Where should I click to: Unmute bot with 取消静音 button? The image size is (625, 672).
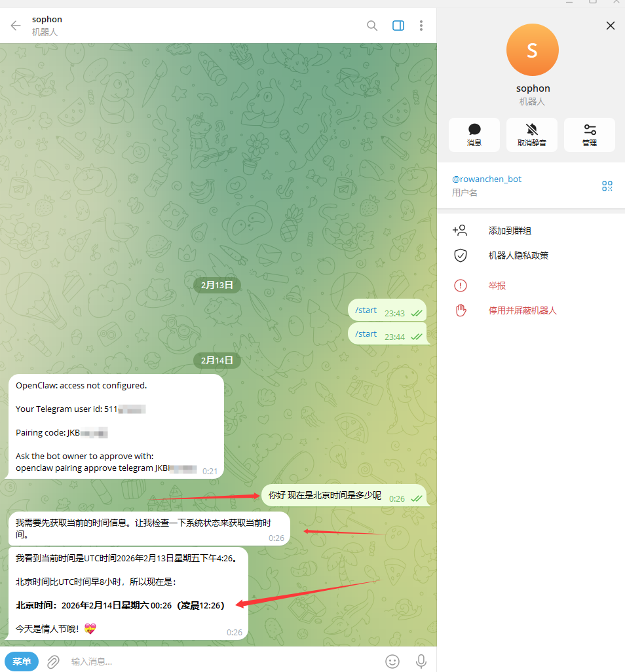pyautogui.click(x=531, y=135)
